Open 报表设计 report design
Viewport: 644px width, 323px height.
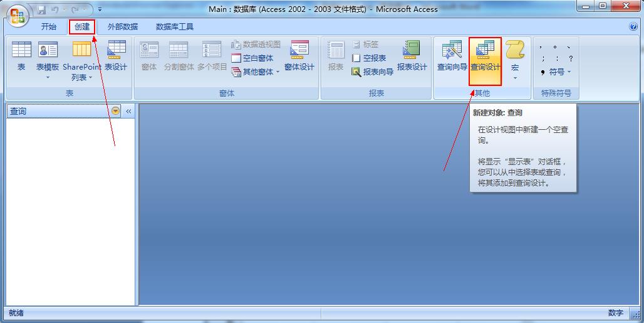tap(412, 56)
